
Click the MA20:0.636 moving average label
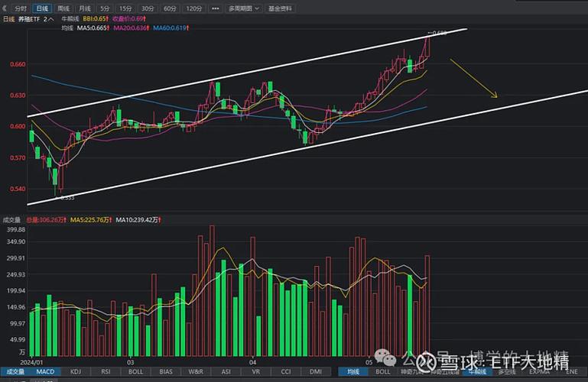(132, 28)
